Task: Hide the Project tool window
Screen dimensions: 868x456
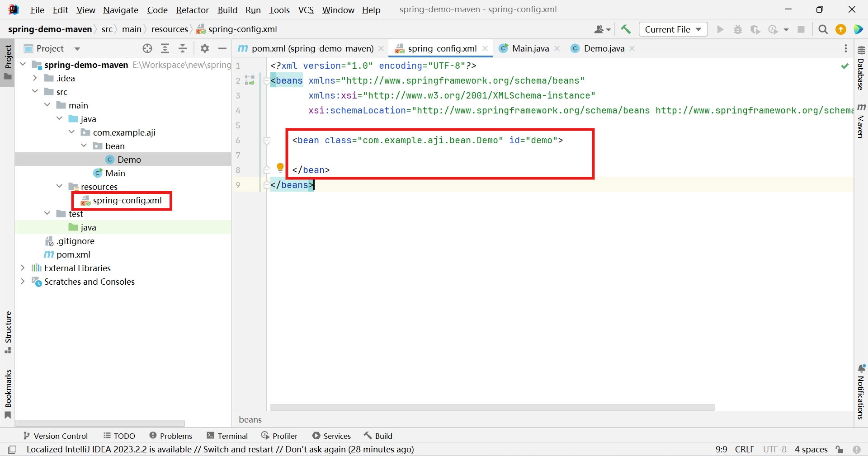Action: pos(222,48)
